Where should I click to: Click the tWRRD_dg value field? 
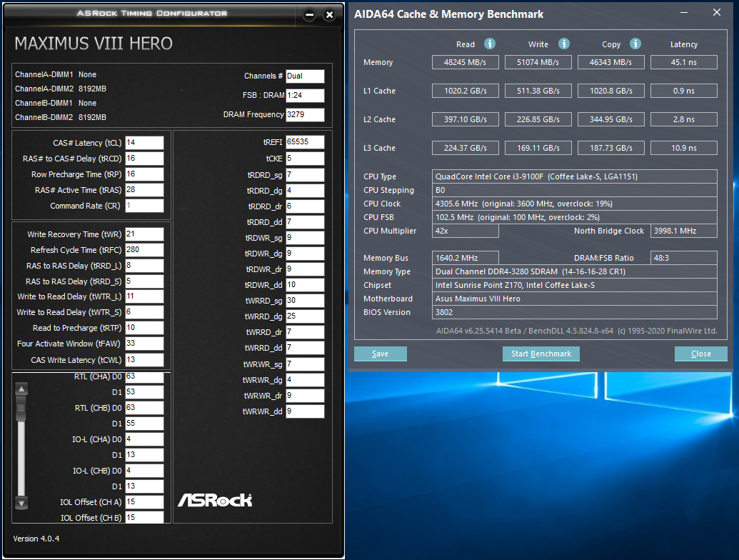305,316
